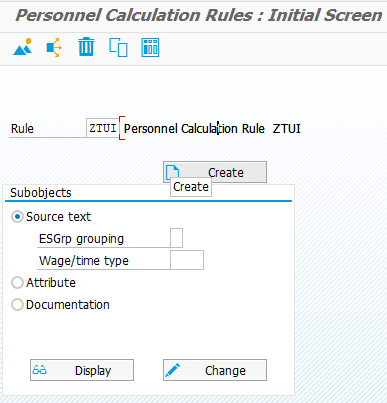Click the mountain-shaped icon in the toolbar

[x=23, y=47]
